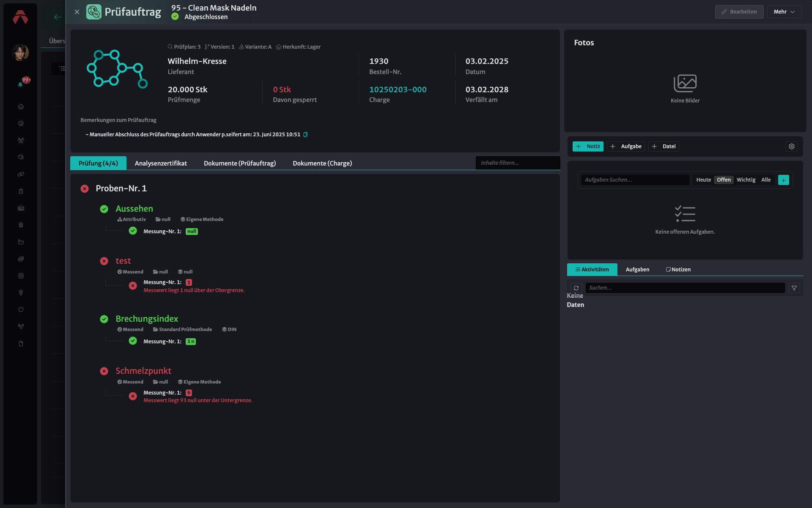
Task: Select the Heute task filter
Action: coord(704,180)
